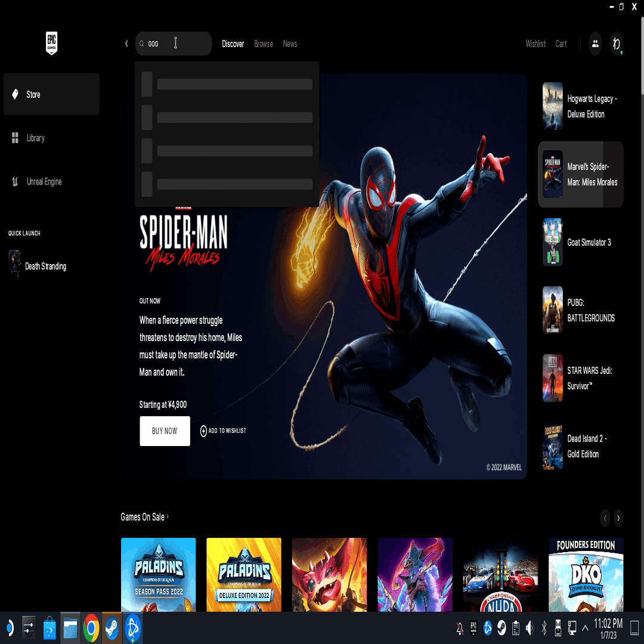Click the muted notifications bell in tray
This screenshot has width=644, height=644.
pos(460,628)
